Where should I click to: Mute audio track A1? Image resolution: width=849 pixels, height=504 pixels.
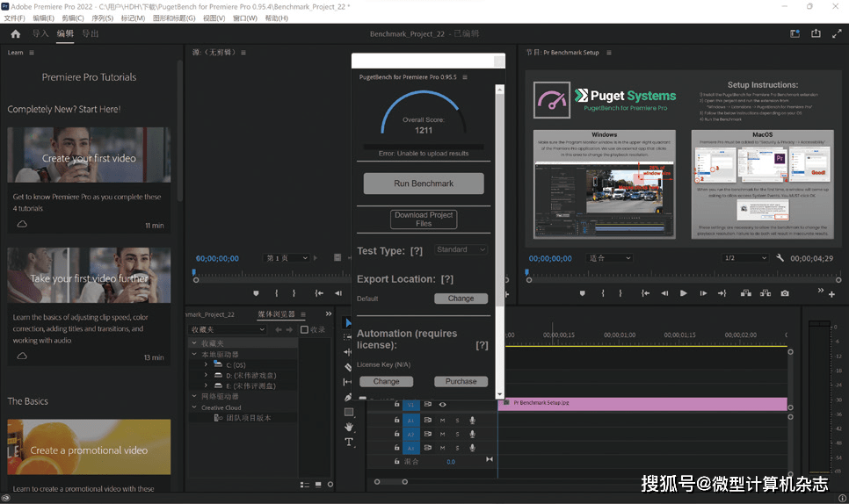(x=442, y=421)
